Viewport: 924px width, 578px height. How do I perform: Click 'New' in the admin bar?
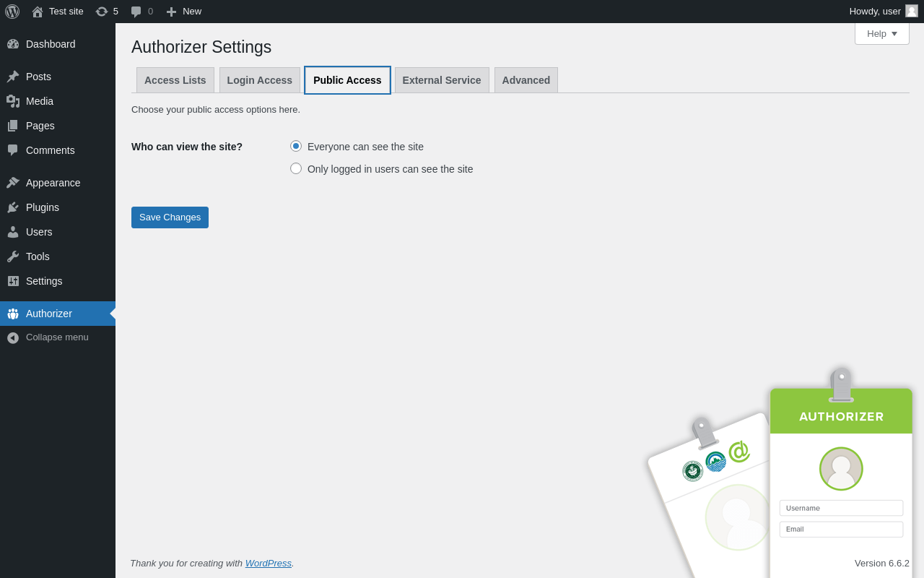click(192, 12)
